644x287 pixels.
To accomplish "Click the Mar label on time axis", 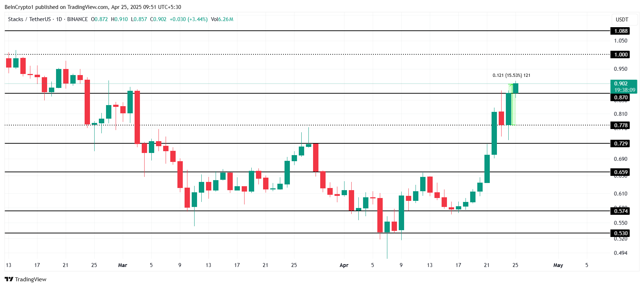I will click(122, 265).
